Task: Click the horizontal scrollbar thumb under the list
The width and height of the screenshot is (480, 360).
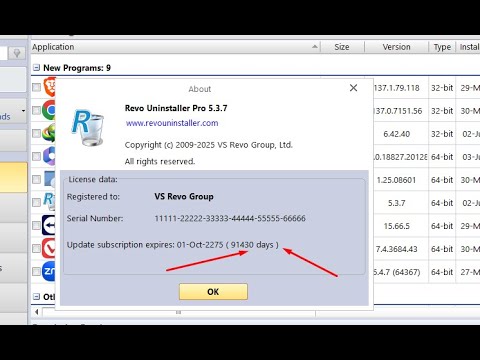Action: [x=178, y=312]
